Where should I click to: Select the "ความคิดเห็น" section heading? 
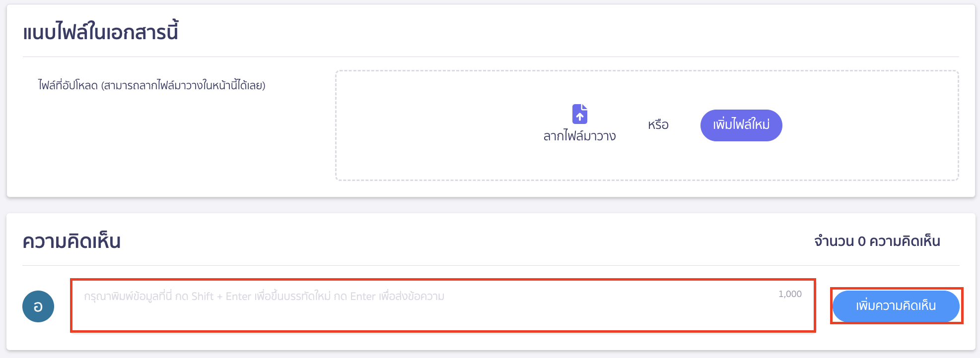point(72,241)
